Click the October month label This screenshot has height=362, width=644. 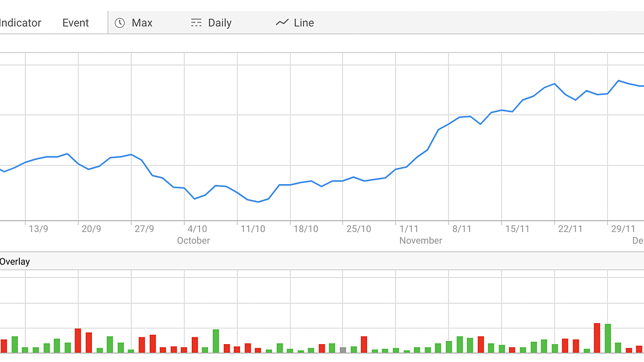click(193, 240)
